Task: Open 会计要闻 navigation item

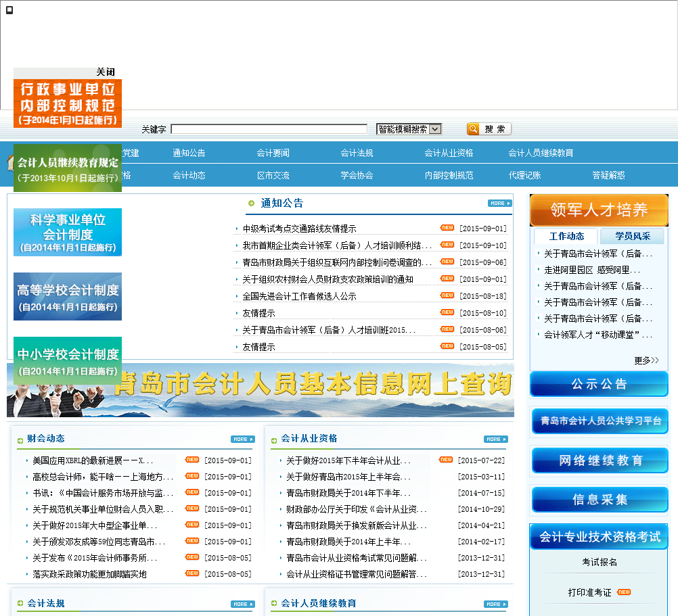Action: (273, 153)
